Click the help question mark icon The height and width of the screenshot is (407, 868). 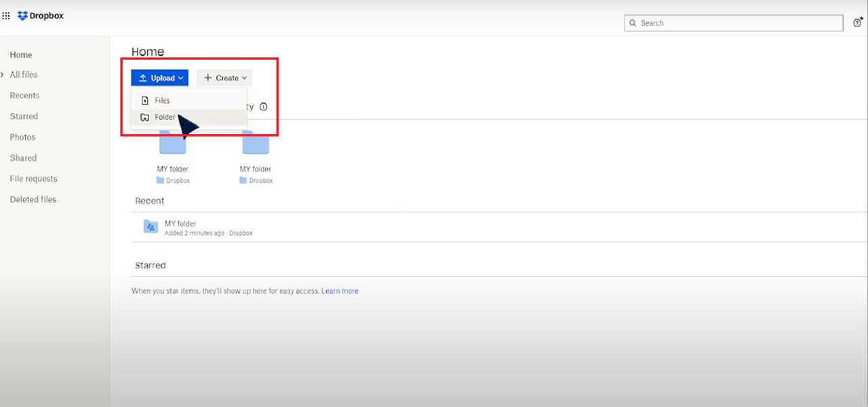857,23
